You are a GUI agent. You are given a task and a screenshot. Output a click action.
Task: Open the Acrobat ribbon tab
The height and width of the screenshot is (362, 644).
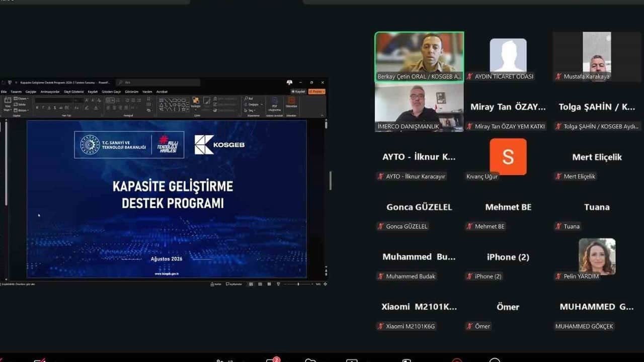(162, 92)
